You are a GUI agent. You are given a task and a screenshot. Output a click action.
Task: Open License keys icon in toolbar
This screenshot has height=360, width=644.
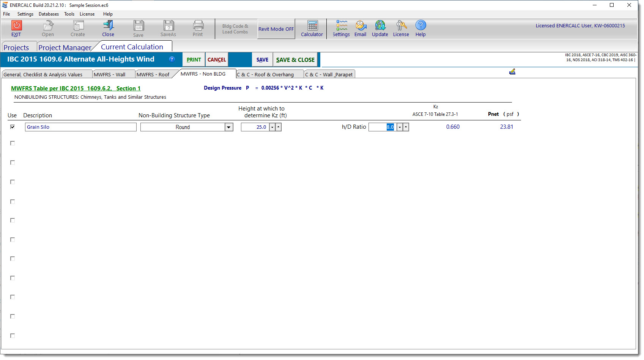[x=401, y=25]
